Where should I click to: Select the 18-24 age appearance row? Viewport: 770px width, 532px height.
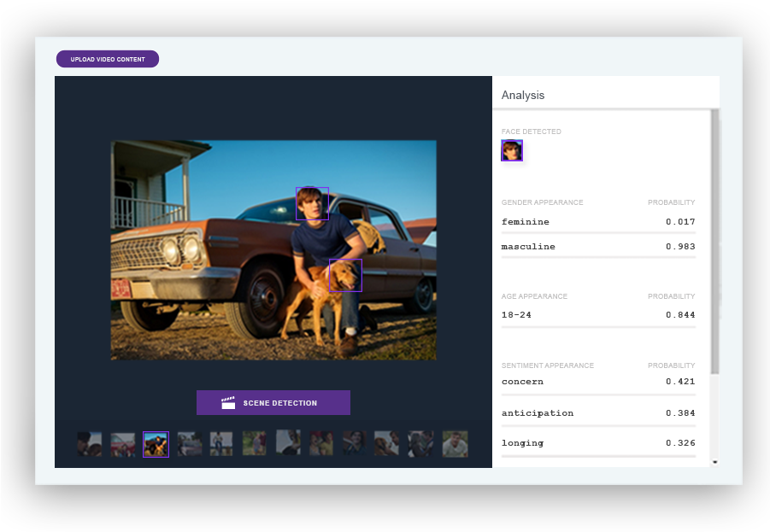[598, 314]
